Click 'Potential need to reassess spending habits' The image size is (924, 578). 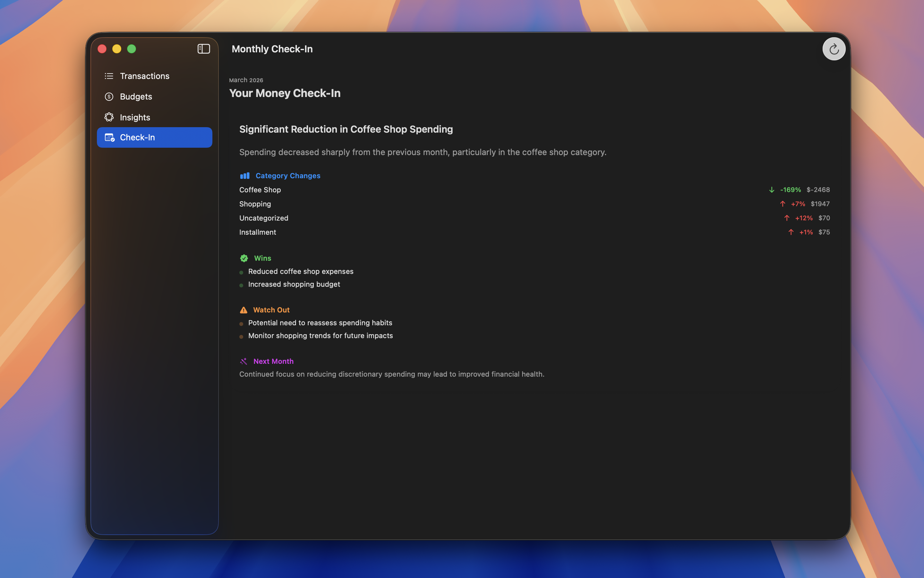point(320,323)
